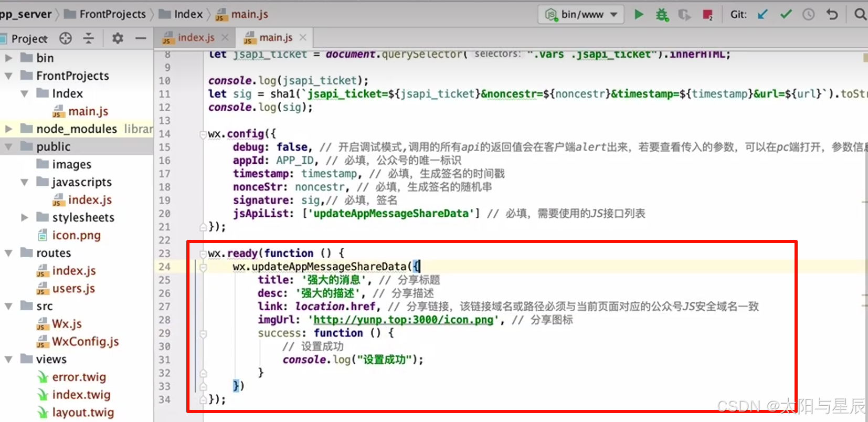Image resolution: width=868 pixels, height=422 pixels.
Task: Click the 'updateAppMessageShareData' string in jsApiList
Action: coord(391,214)
